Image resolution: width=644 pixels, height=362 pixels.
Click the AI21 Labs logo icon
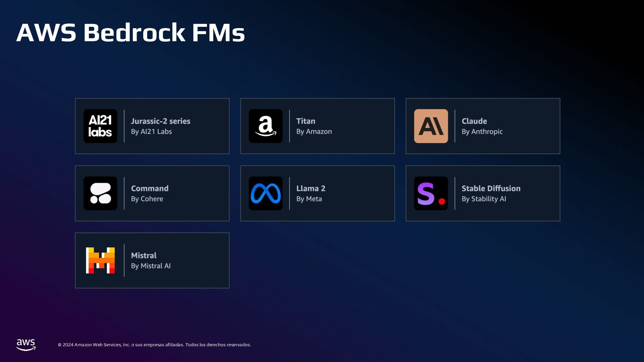100,126
